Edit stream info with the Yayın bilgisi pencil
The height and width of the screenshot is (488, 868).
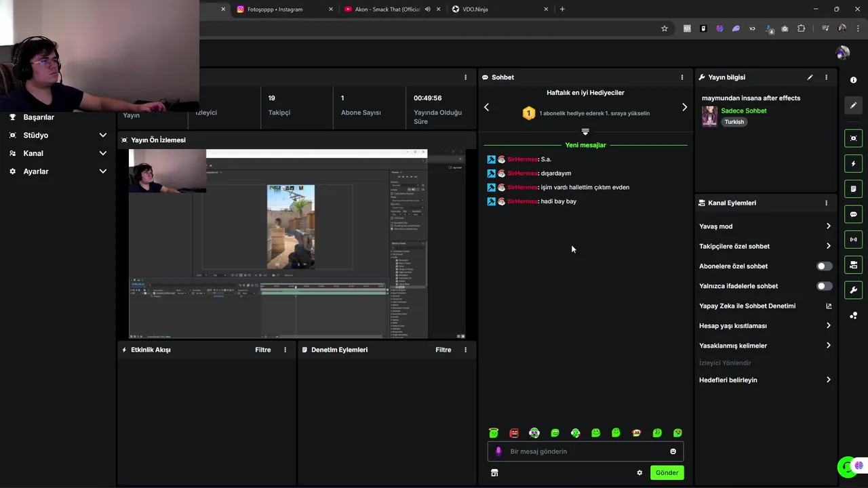tap(810, 77)
